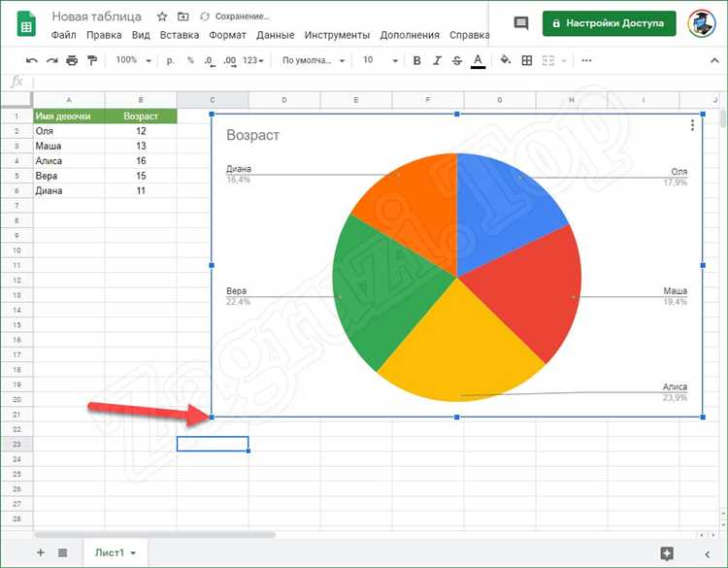Select the paint format roller icon
Screen dimensions: 728x568
92,60
